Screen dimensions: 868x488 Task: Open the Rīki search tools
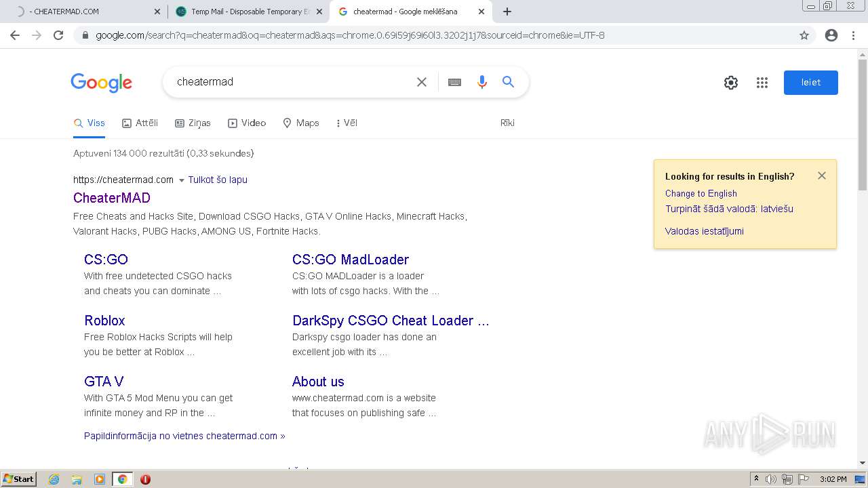coord(507,123)
